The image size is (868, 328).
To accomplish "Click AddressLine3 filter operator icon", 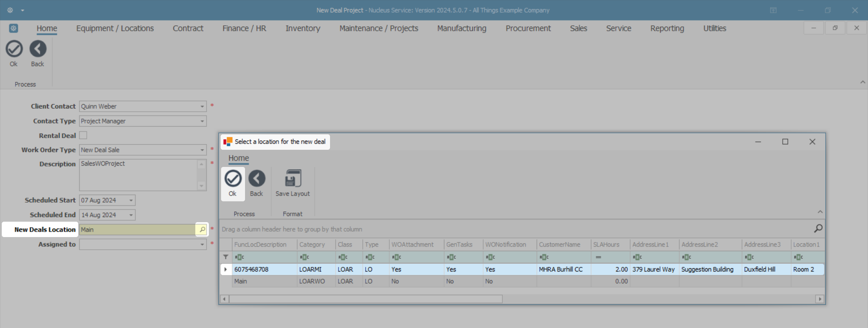I will click(x=749, y=257).
